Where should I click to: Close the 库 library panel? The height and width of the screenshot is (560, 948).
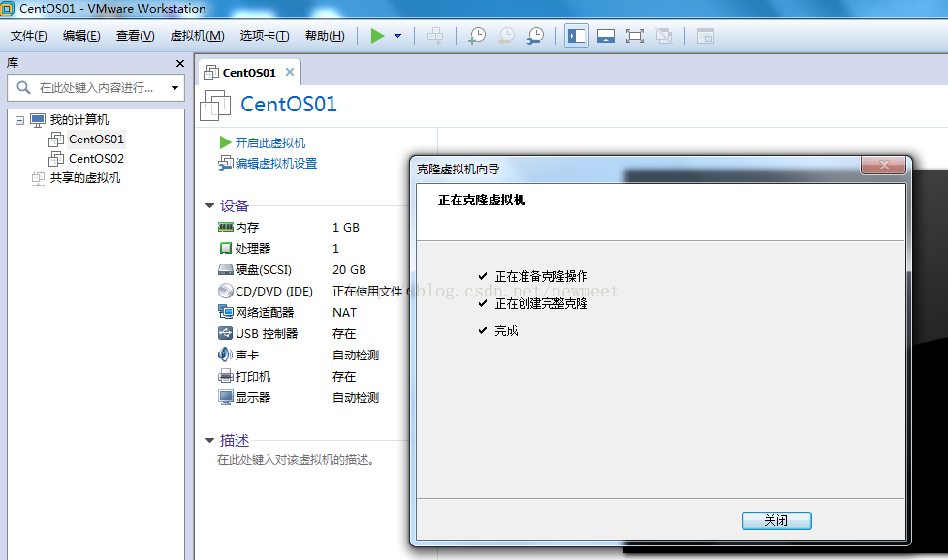180,63
